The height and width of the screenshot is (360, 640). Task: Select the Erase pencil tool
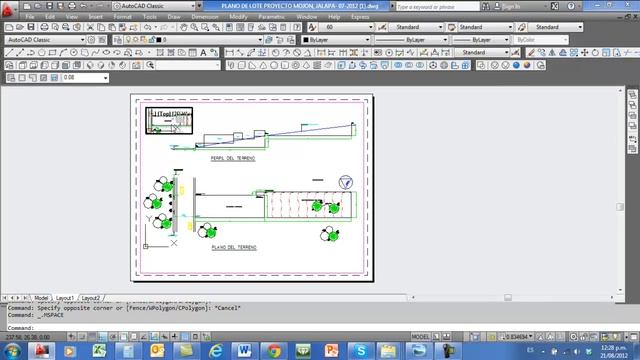coord(531,53)
